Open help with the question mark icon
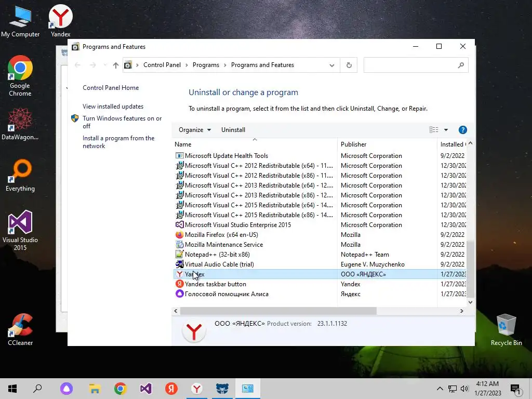This screenshot has width=532, height=399. click(x=462, y=130)
